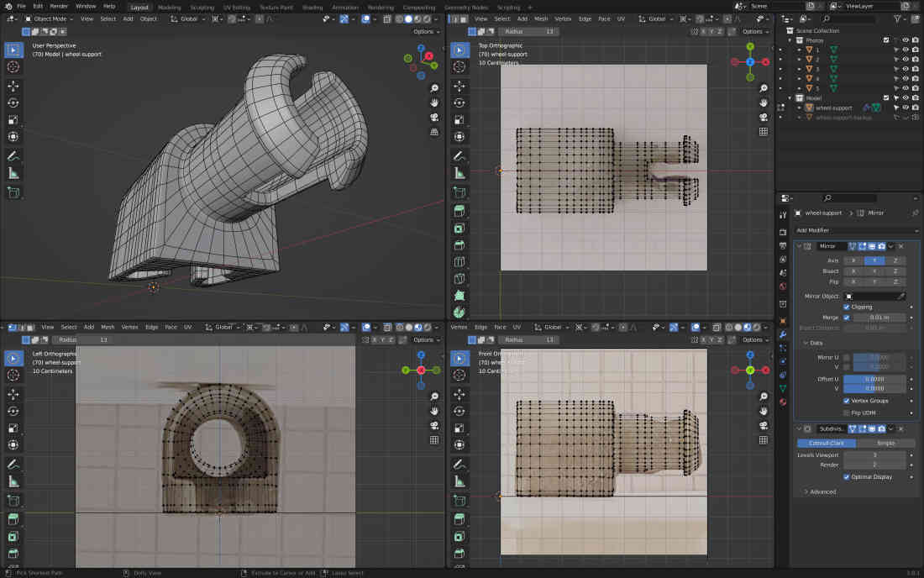Toggle Optimal Display for the Subdivision modifier
This screenshot has height=578, width=924.
(848, 477)
